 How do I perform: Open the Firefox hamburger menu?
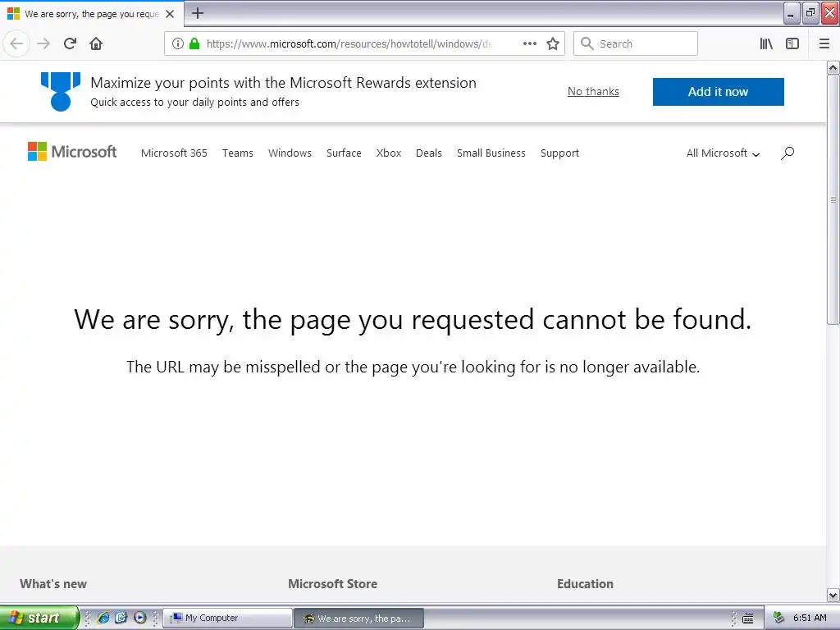pyautogui.click(x=824, y=43)
